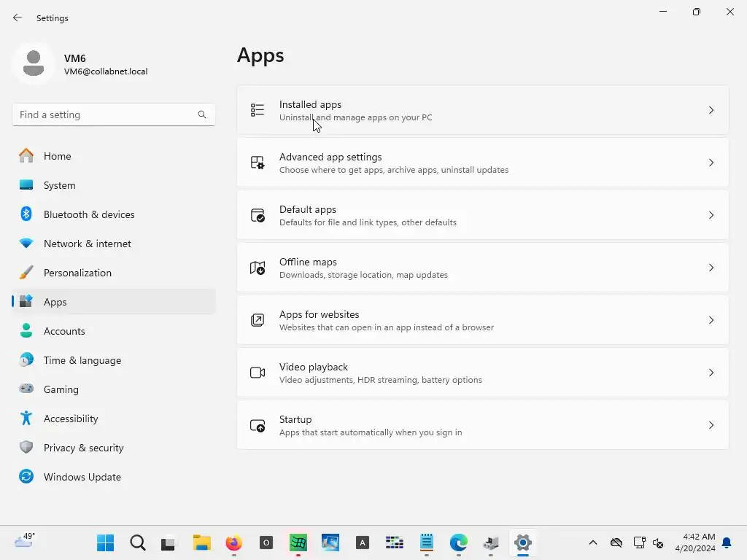Open the Windows Start menu
The width and height of the screenshot is (747, 560).
(105, 542)
